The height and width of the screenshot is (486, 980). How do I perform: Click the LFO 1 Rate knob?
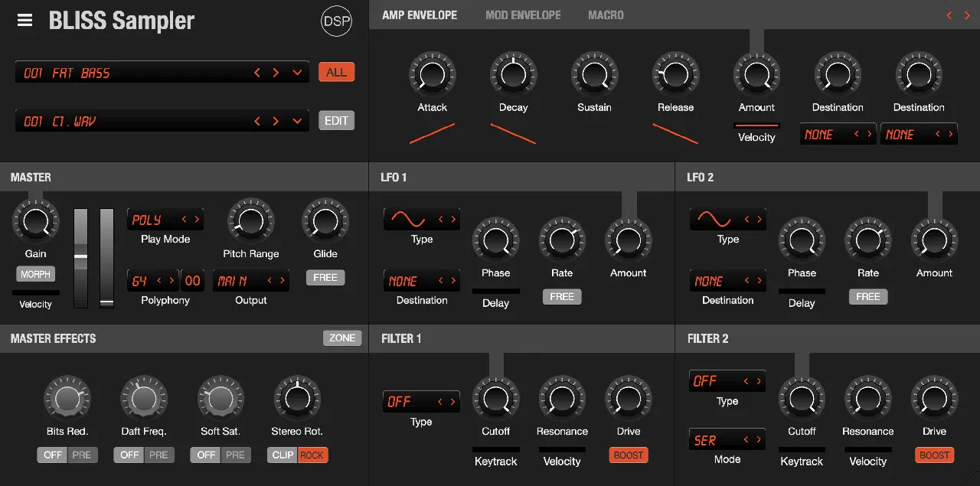click(562, 241)
